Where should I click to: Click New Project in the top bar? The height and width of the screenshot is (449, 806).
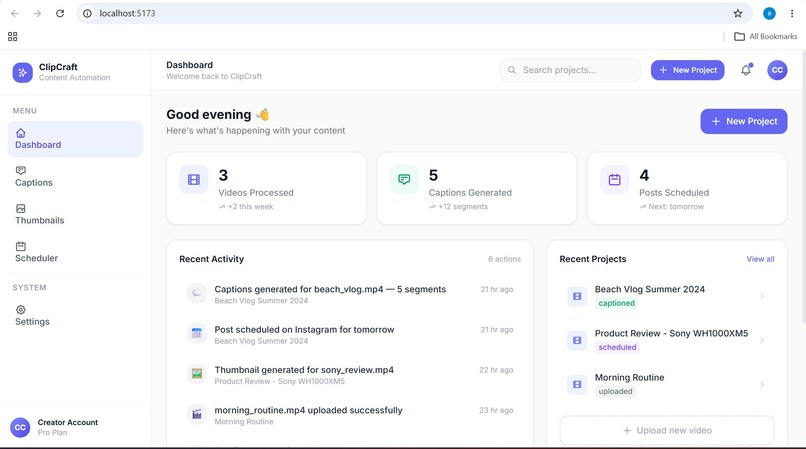pos(687,70)
